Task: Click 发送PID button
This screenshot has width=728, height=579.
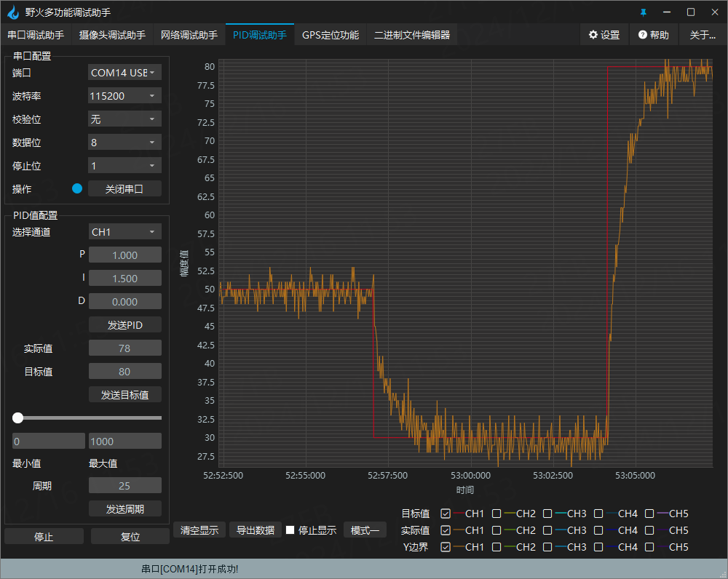Action: coord(125,324)
